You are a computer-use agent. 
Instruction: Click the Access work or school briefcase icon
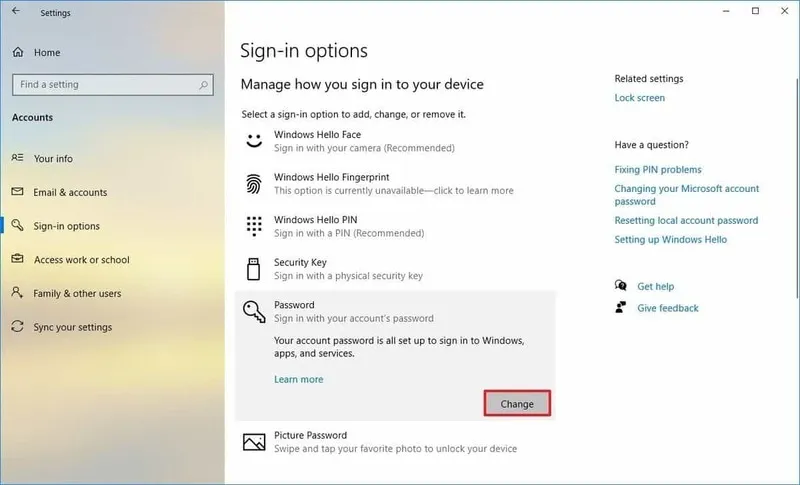pos(17,259)
